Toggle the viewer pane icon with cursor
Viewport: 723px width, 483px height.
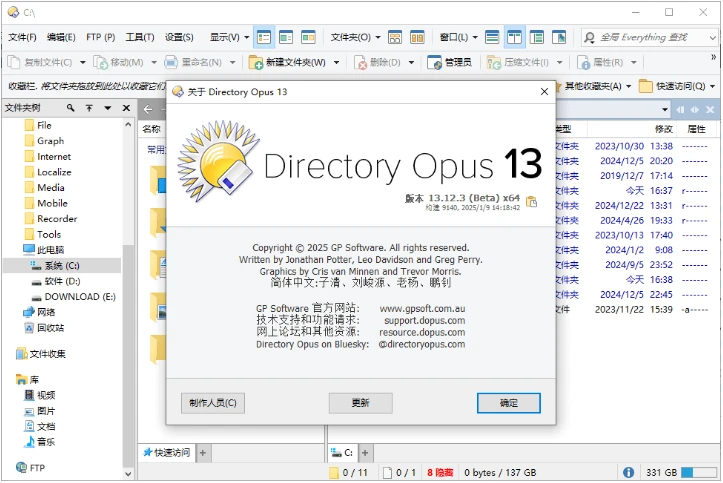point(559,37)
